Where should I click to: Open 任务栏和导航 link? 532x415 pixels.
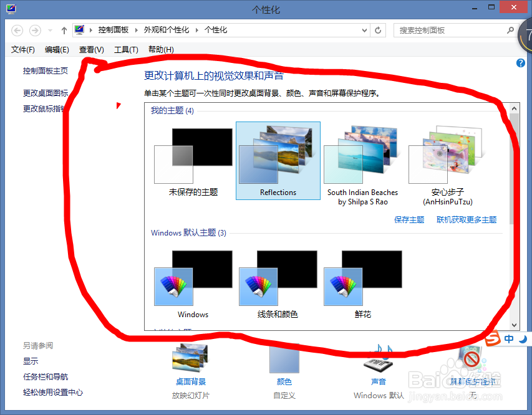46,377
